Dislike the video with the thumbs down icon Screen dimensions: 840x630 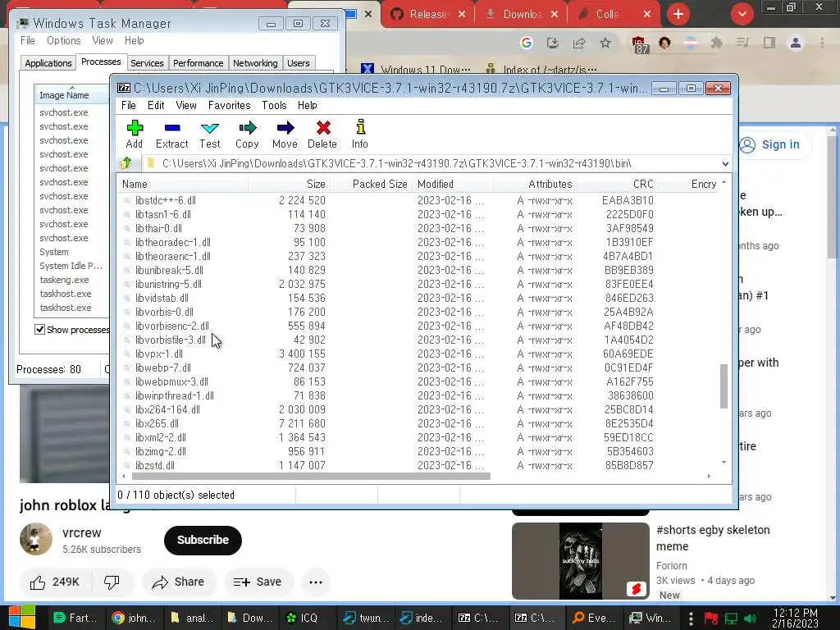tap(112, 582)
